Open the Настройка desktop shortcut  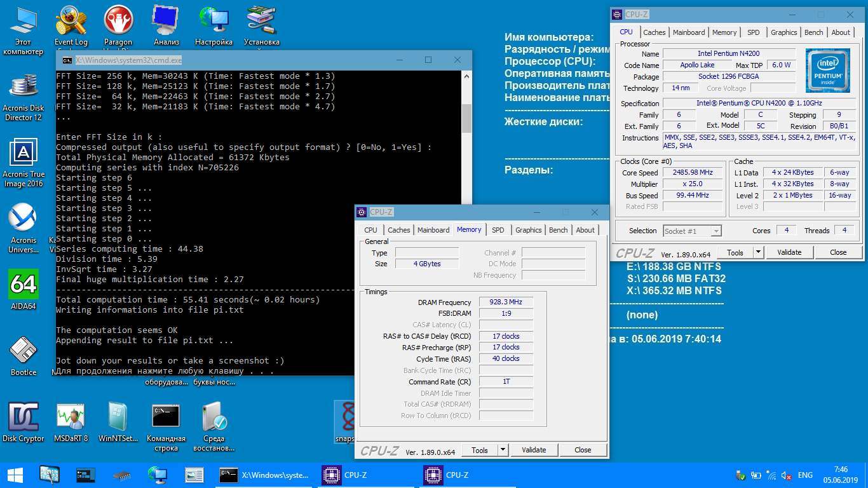tap(214, 25)
